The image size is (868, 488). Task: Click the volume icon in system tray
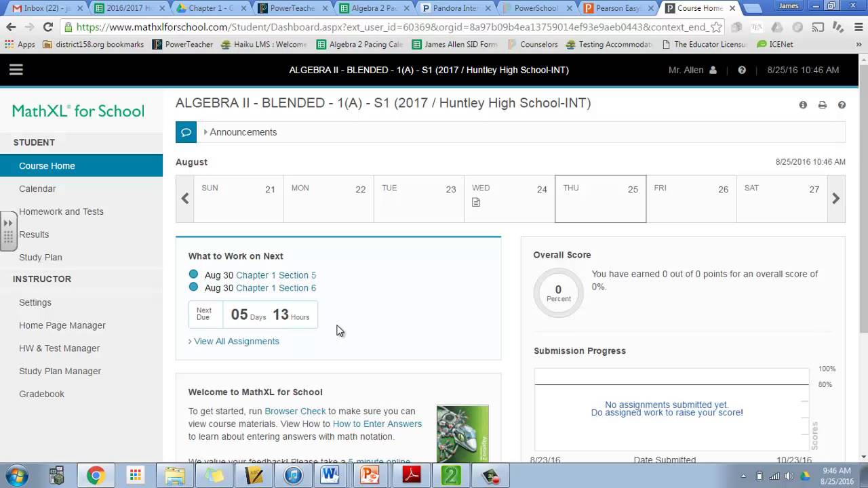791,476
